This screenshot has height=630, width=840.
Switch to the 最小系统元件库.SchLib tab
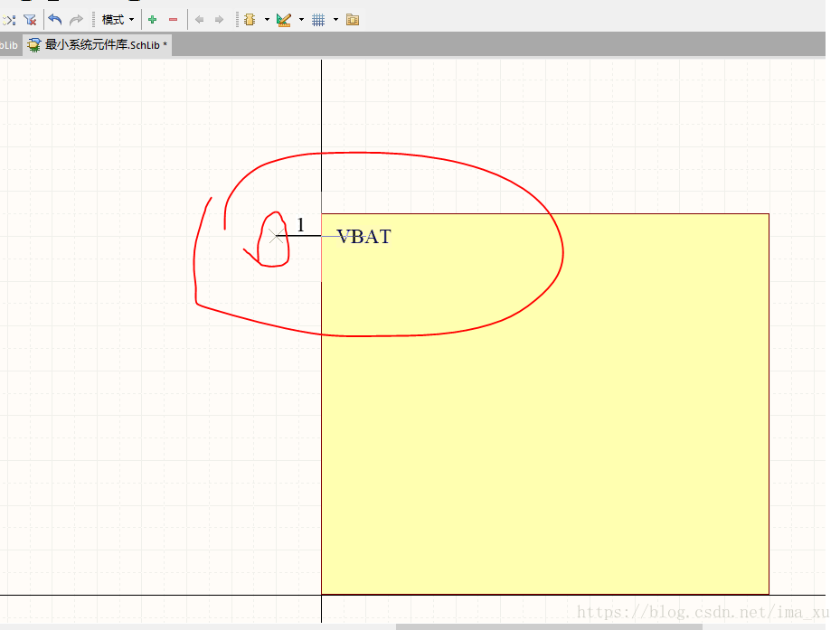tap(98, 44)
